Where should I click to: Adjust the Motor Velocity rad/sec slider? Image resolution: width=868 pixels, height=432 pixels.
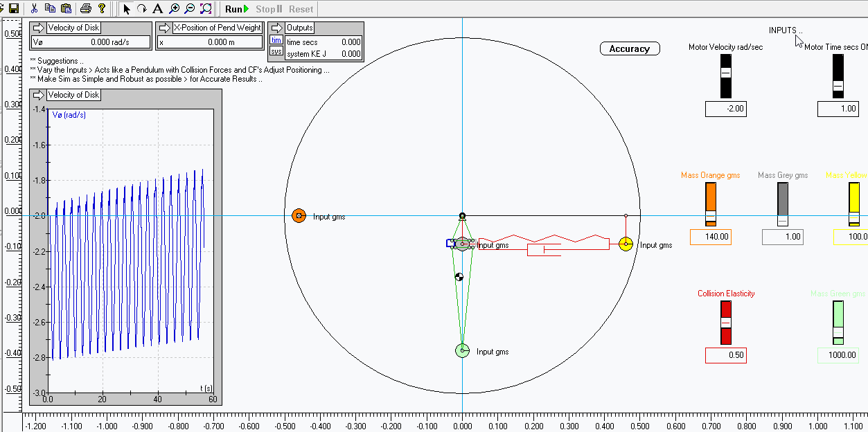pyautogui.click(x=726, y=76)
